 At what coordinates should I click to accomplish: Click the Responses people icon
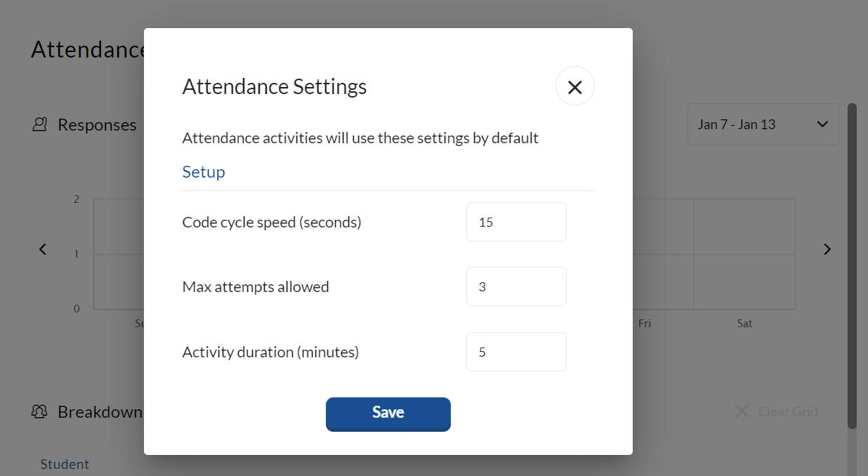coord(40,125)
